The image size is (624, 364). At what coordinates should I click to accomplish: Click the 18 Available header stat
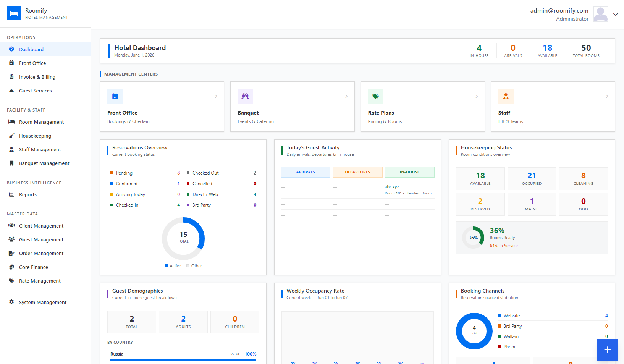(548, 50)
